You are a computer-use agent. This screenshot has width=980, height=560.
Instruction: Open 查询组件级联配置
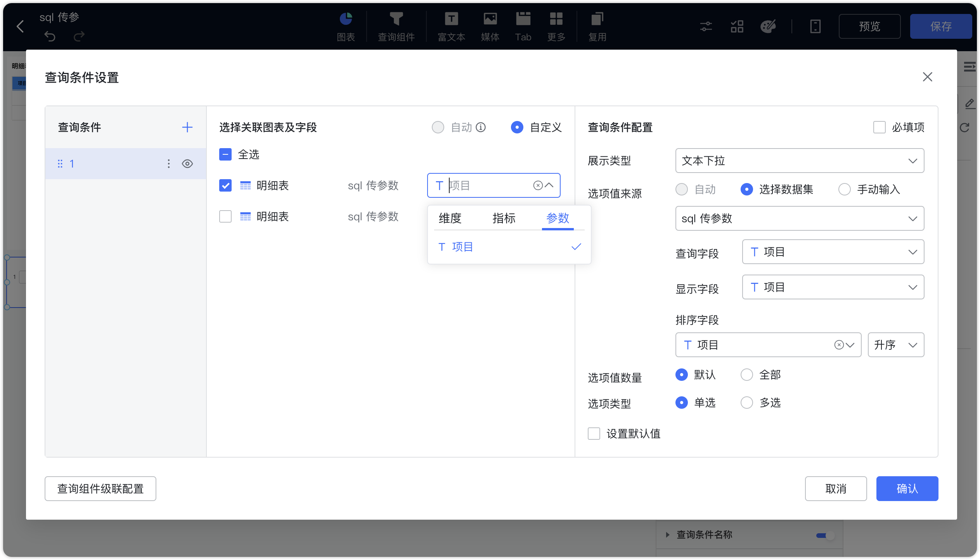click(100, 489)
